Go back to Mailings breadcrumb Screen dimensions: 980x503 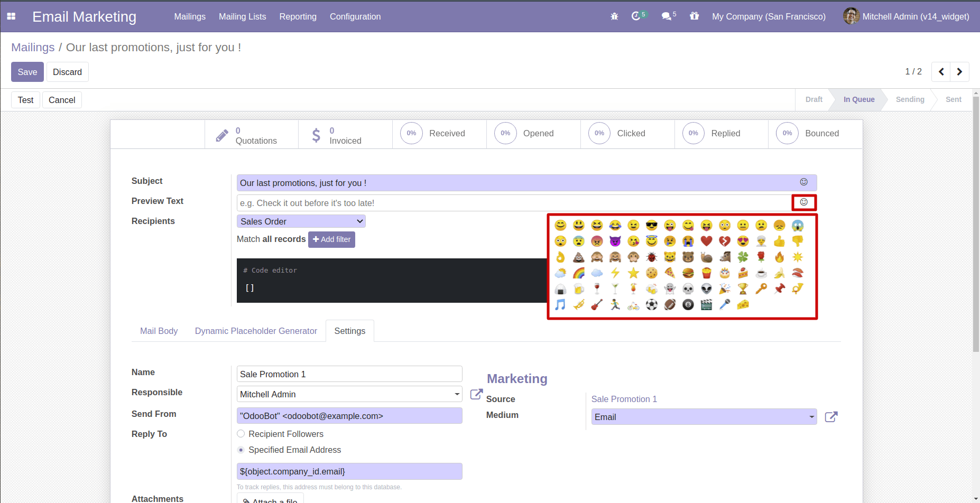coord(33,47)
